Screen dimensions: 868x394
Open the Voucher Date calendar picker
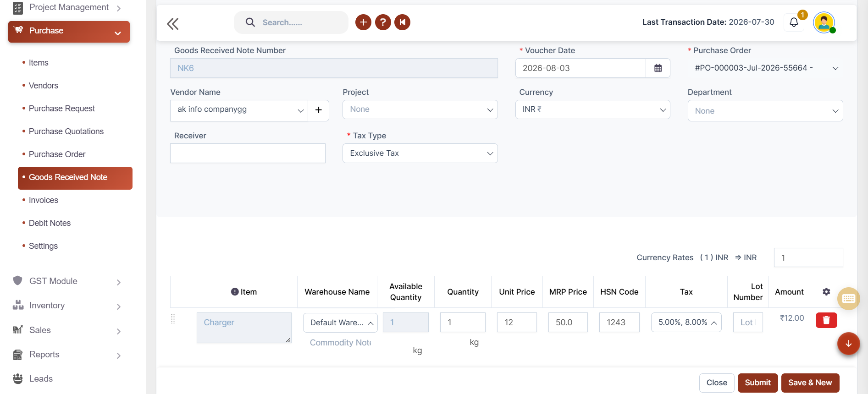coord(658,68)
